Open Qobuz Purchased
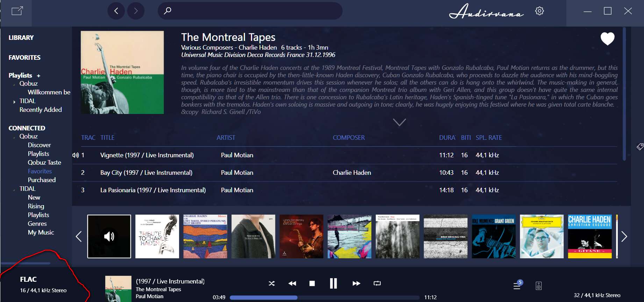Viewport: 644px width, 302px height. (42, 180)
